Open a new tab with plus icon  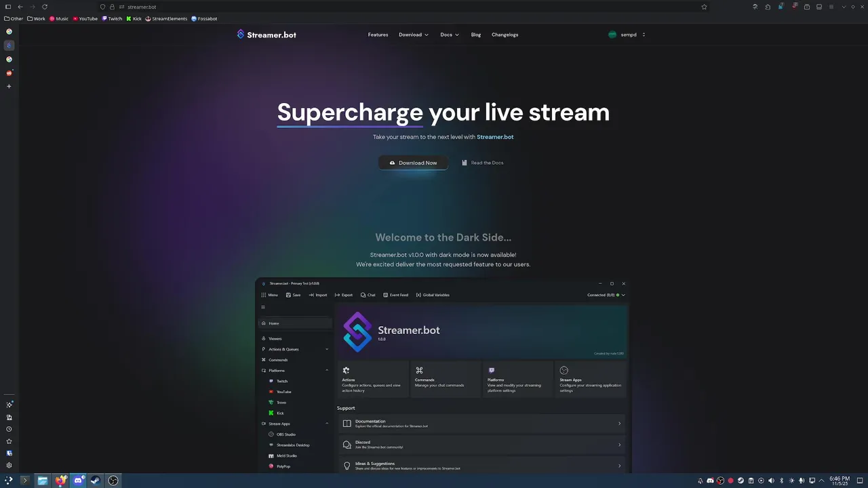tap(9, 86)
